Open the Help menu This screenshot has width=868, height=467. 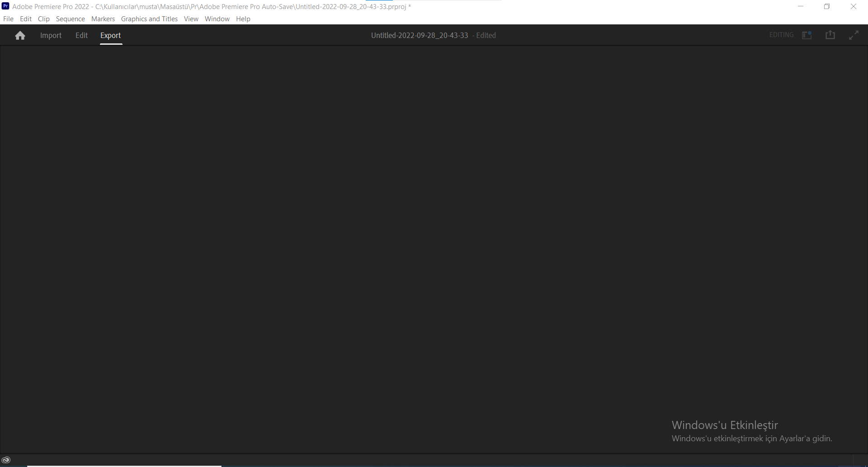243,19
